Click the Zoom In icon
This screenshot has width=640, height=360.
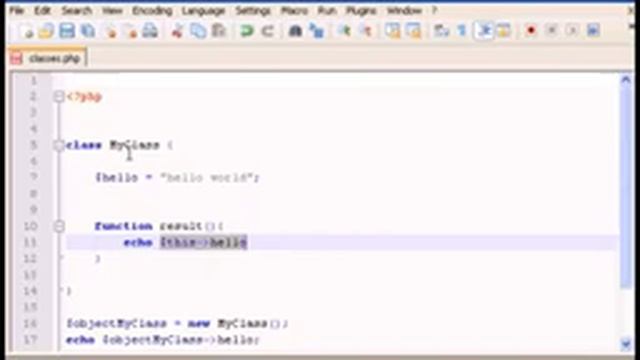(x=344, y=31)
